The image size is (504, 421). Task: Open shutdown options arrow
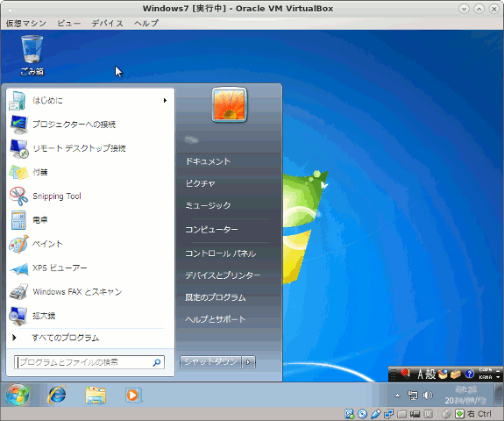click(x=248, y=362)
